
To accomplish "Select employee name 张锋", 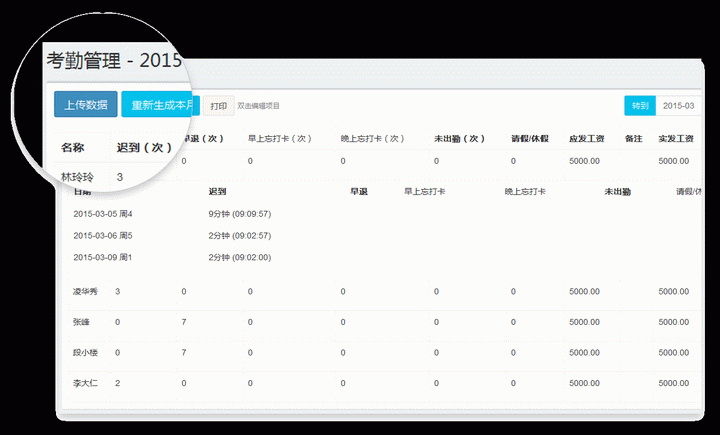I will pos(81,322).
